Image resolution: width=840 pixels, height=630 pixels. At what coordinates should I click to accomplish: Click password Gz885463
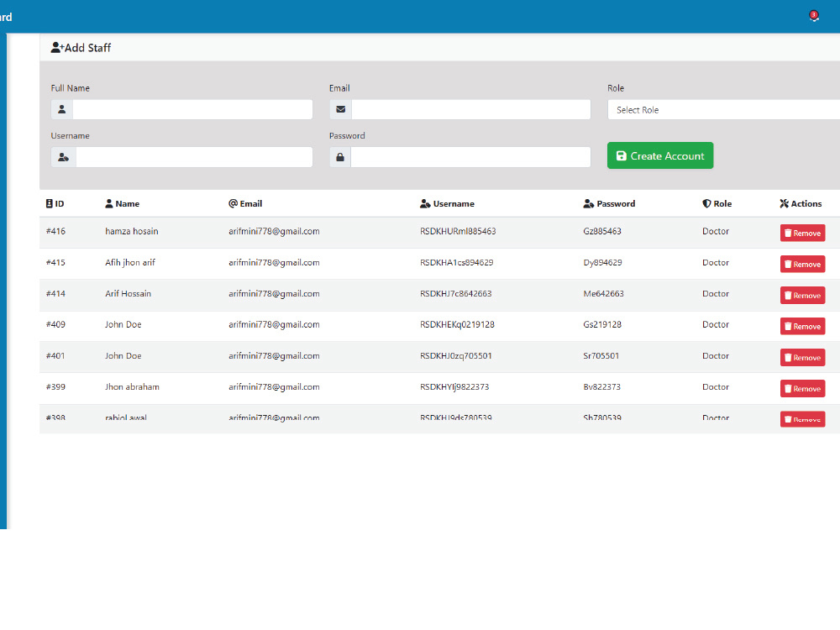[602, 232]
